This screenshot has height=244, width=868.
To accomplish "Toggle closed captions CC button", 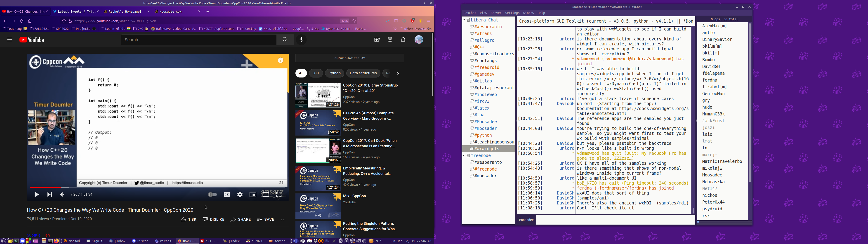I will (227, 195).
